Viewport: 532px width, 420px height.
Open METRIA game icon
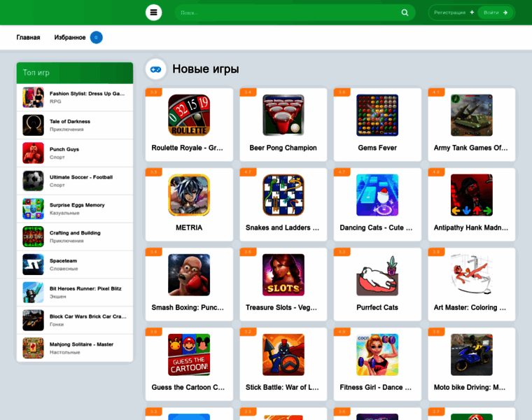(x=189, y=195)
